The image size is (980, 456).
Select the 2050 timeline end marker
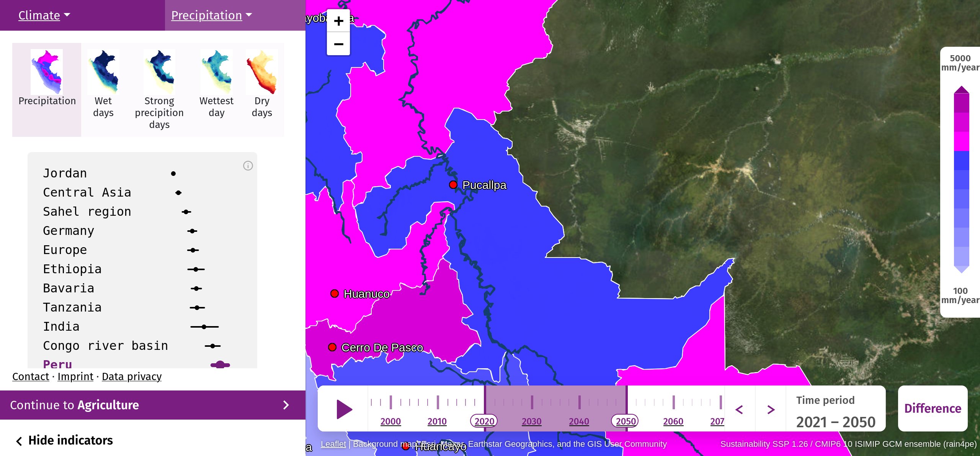click(626, 421)
